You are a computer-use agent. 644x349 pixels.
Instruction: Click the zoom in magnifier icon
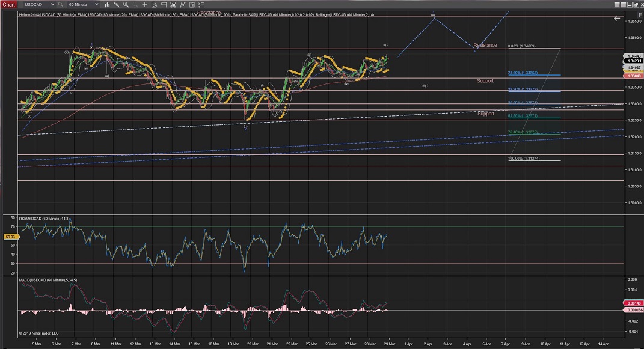coord(126,5)
